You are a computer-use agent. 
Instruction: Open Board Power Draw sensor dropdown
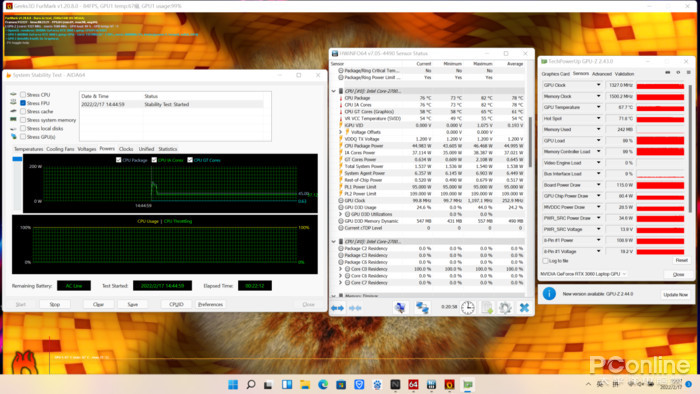(x=598, y=185)
